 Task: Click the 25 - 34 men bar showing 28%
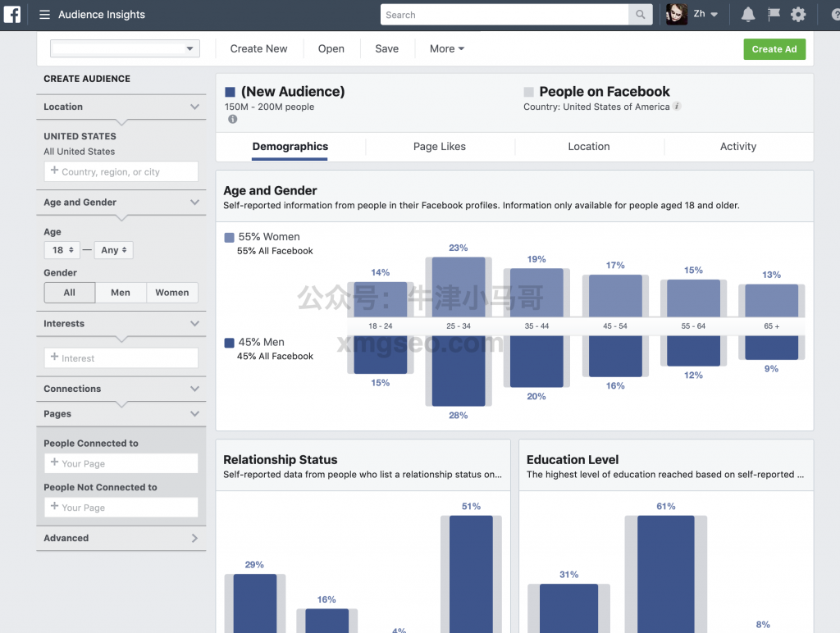(459, 371)
